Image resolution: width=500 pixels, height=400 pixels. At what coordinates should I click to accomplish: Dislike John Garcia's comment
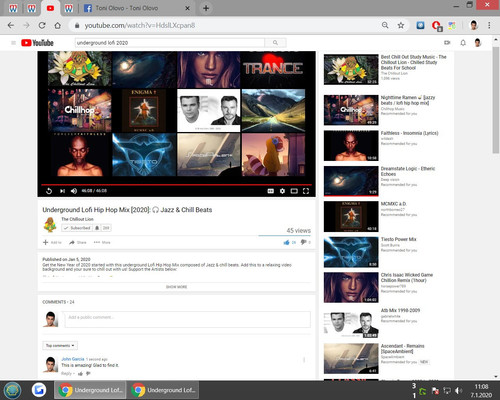[x=88, y=374]
